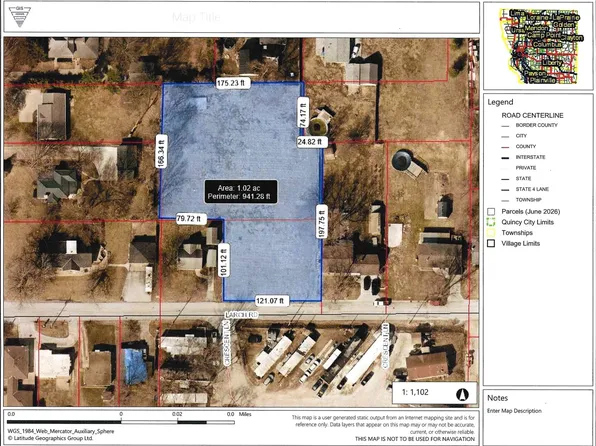The width and height of the screenshot is (596, 446).
Task: Click the Quincy City Limits legend symbol
Action: pos(491,222)
